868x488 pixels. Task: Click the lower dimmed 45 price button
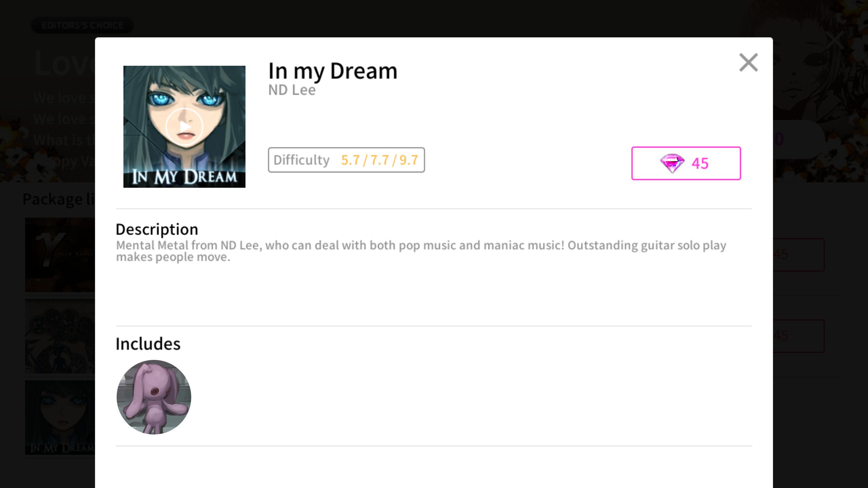click(798, 336)
